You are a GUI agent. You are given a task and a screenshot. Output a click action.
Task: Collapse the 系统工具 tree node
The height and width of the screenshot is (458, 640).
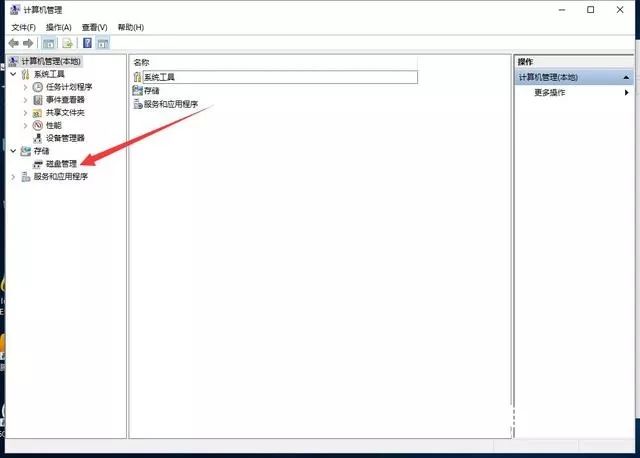click(13, 74)
